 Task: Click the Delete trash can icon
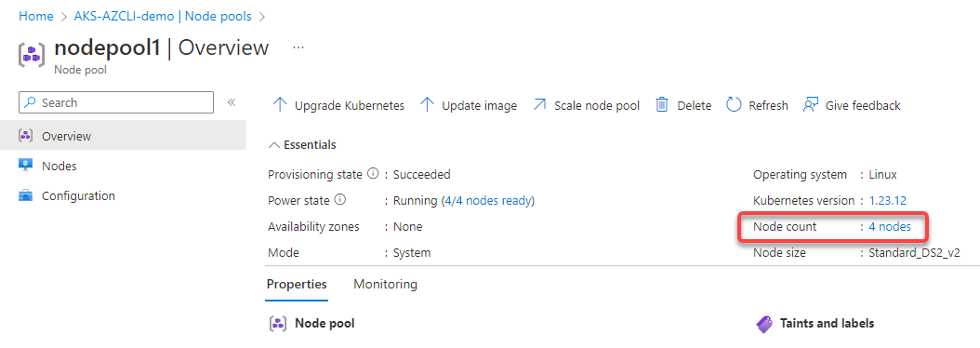[662, 105]
